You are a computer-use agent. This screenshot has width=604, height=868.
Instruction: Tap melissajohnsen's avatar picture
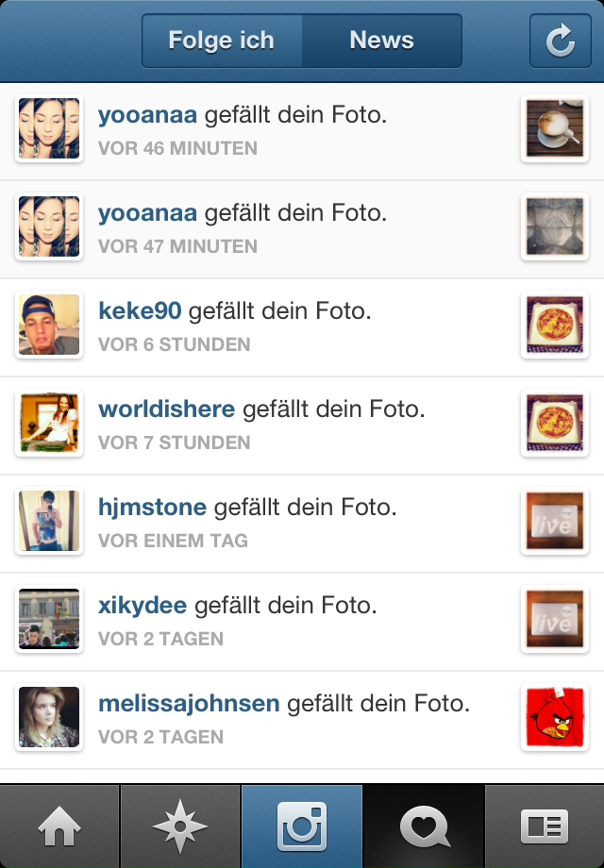(49, 717)
